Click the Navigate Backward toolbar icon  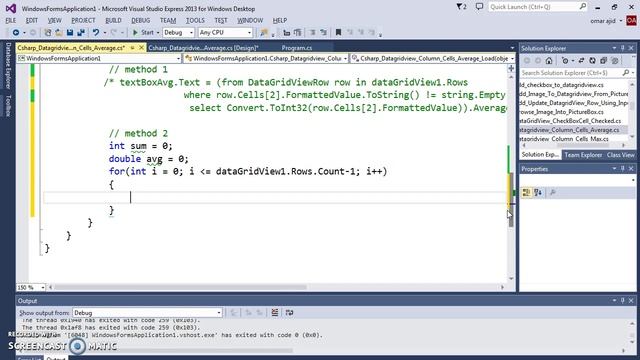pos(16,32)
